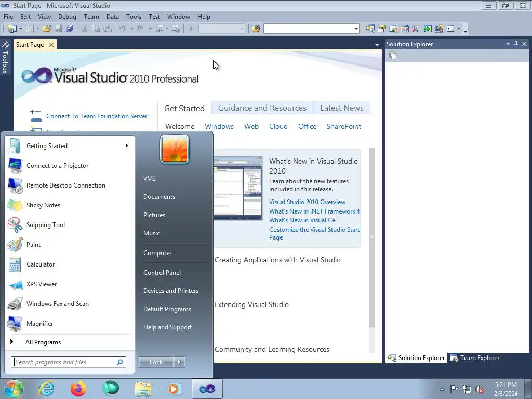Open the Tools menu
532x399 pixels.
(x=134, y=16)
